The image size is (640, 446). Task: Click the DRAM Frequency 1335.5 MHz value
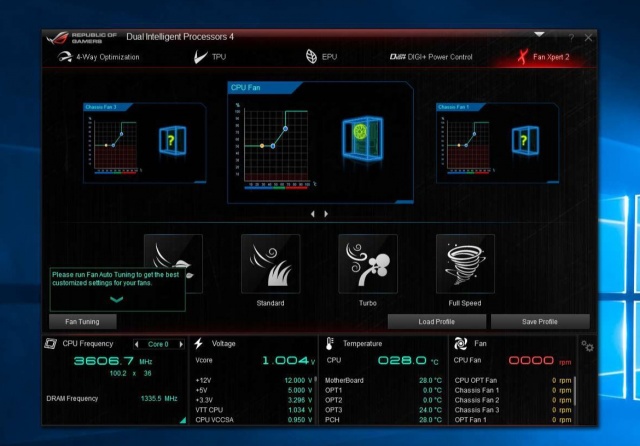pos(159,399)
